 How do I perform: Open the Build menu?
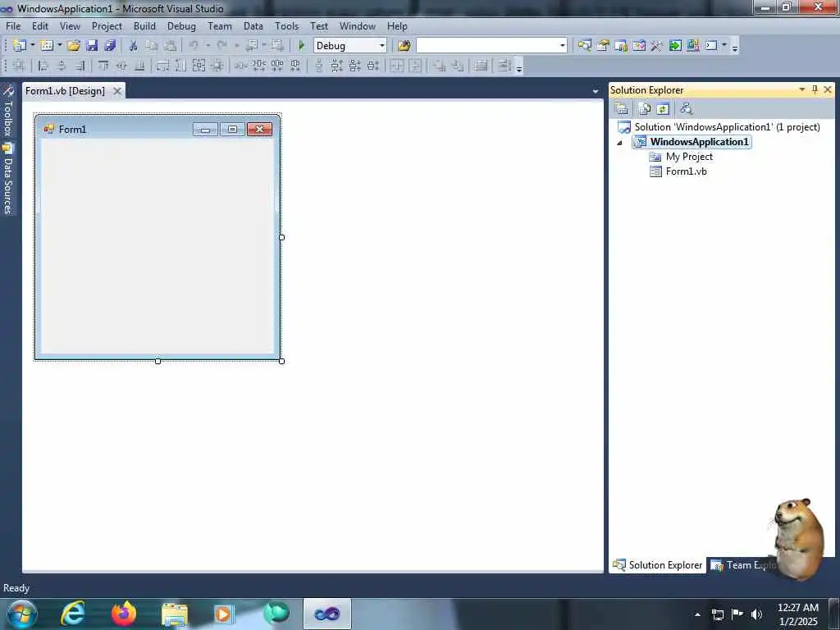tap(144, 26)
